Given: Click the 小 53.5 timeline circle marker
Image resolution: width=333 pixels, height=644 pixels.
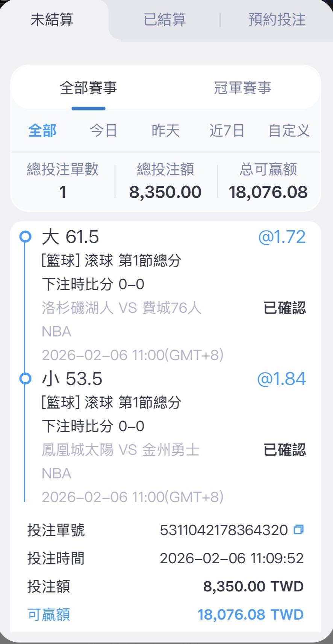Looking at the screenshot, I should click(25, 379).
